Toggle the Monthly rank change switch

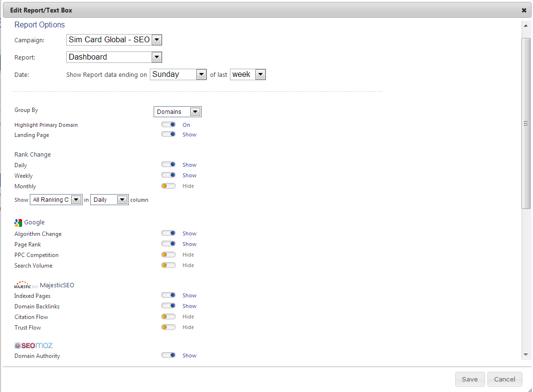click(x=169, y=186)
